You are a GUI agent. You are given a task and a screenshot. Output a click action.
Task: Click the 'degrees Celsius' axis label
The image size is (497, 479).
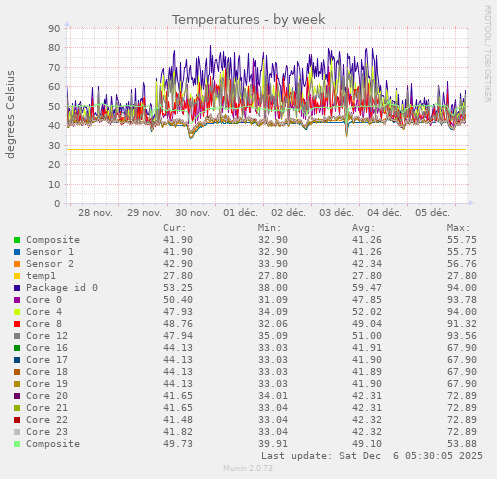click(10, 114)
